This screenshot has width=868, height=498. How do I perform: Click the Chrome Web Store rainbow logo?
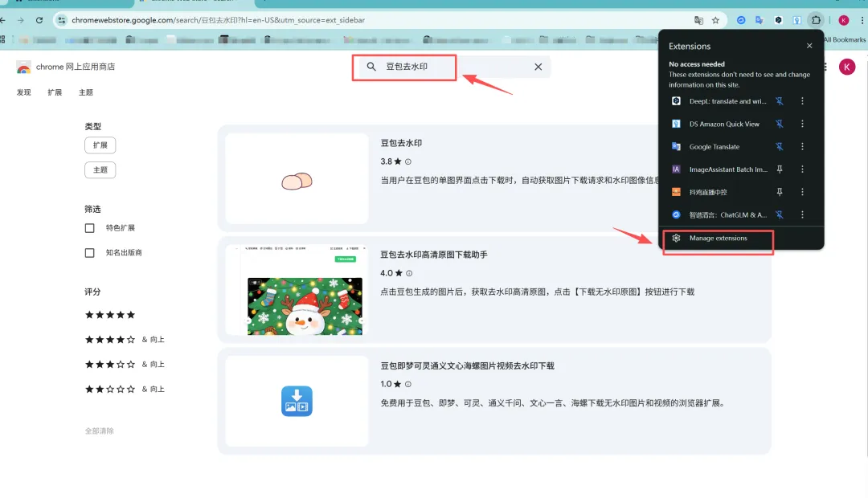[x=23, y=67]
